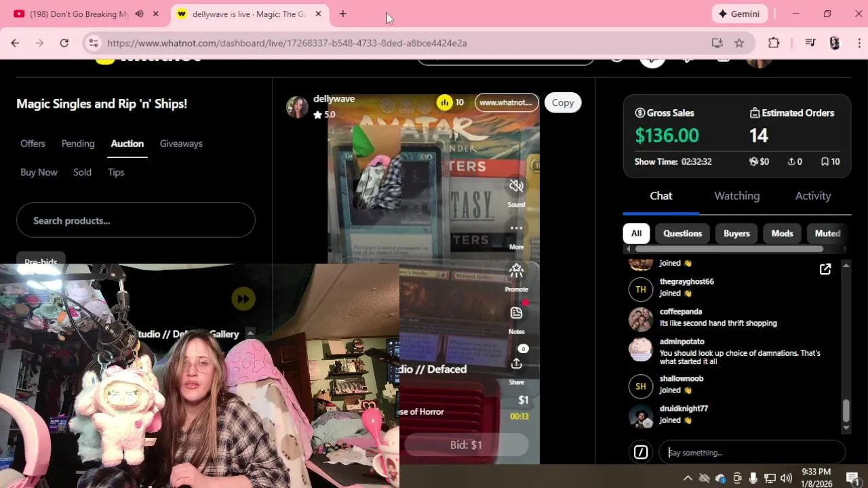Open the More options icon on stream

516,228
